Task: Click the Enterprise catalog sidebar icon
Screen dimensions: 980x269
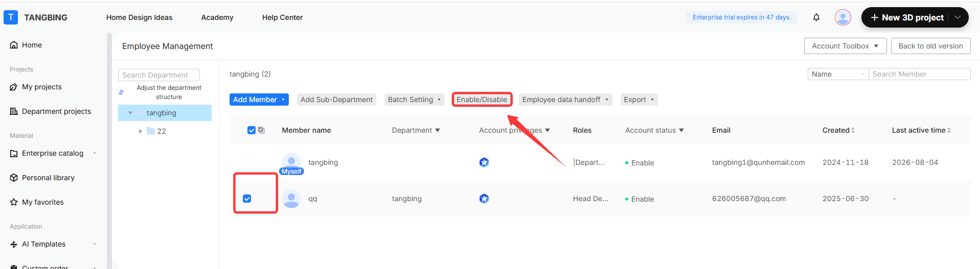Action: coord(14,153)
